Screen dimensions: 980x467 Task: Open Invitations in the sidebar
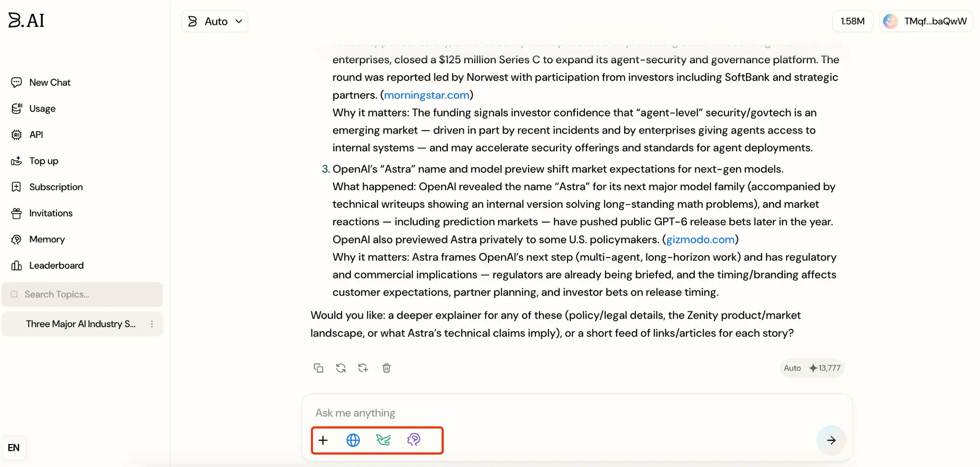(x=42, y=213)
